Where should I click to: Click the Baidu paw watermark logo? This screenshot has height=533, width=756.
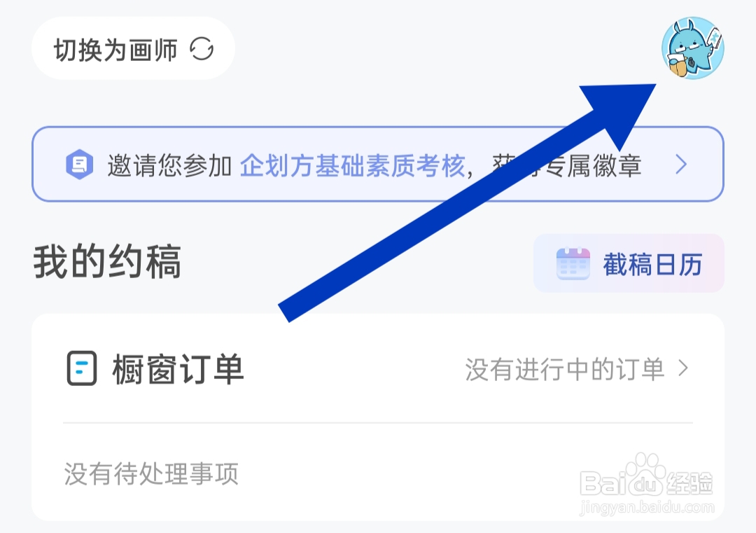pos(646,476)
